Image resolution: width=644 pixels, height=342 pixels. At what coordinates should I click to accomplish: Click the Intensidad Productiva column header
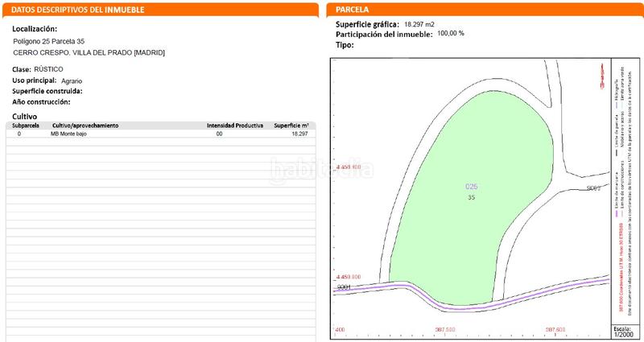234,126
